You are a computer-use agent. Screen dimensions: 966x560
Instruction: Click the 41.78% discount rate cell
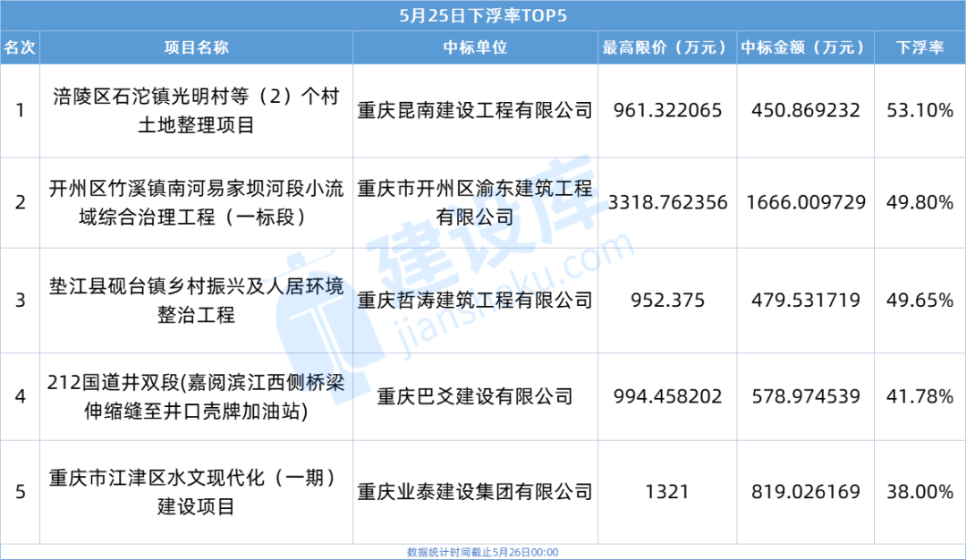(x=920, y=396)
